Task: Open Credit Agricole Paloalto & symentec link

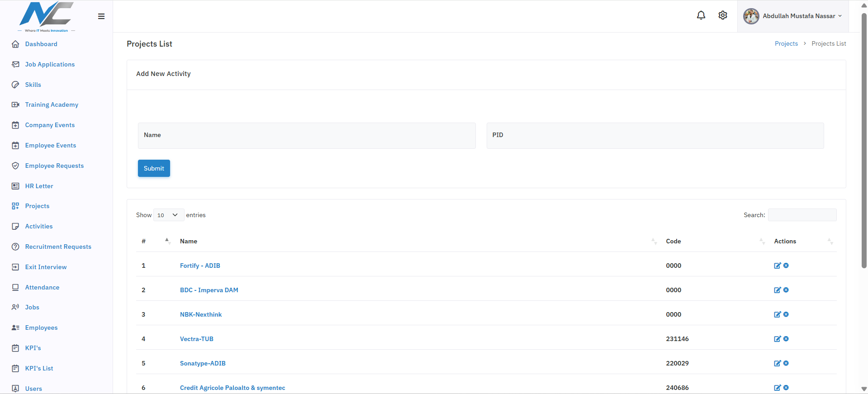Action: [232, 388]
